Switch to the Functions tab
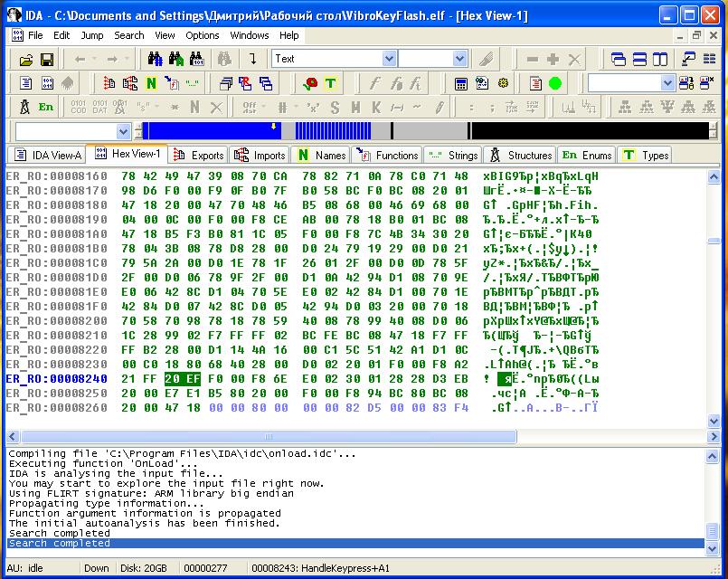The height and width of the screenshot is (579, 728). [387, 155]
